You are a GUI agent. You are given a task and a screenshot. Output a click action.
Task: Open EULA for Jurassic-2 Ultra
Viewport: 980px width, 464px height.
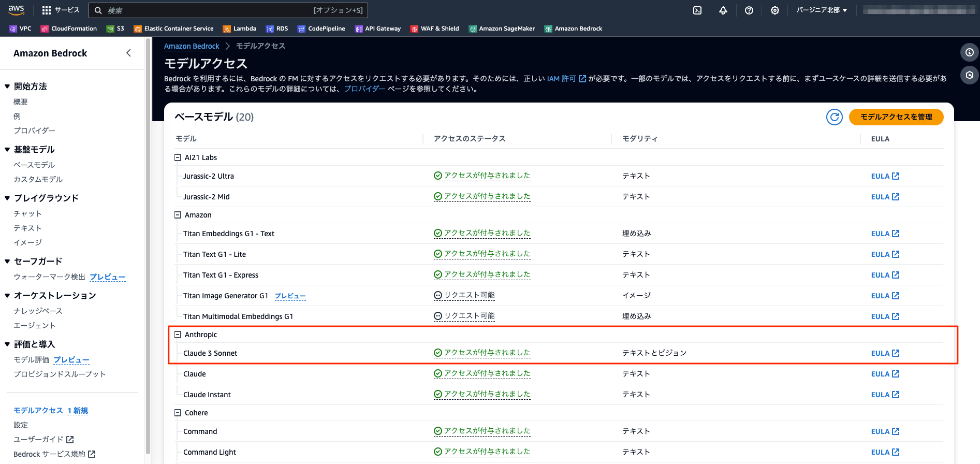tap(885, 176)
